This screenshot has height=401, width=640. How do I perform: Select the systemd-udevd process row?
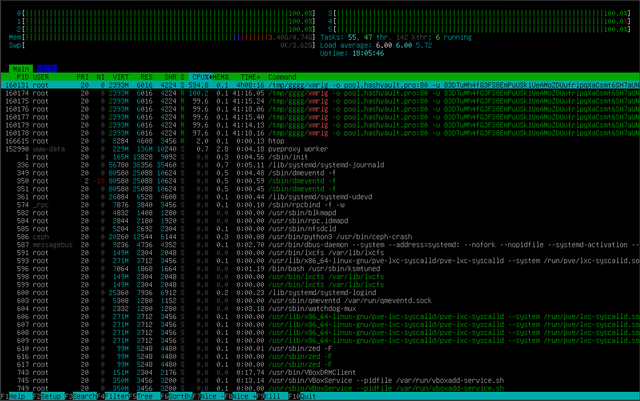click(320, 197)
